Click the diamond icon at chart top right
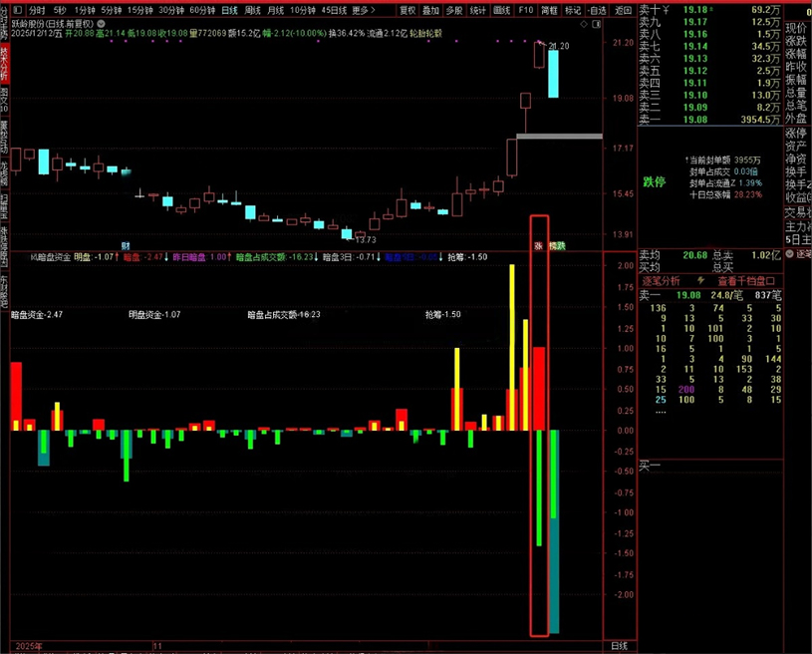Viewport: 812px width, 654px height. pos(584,24)
